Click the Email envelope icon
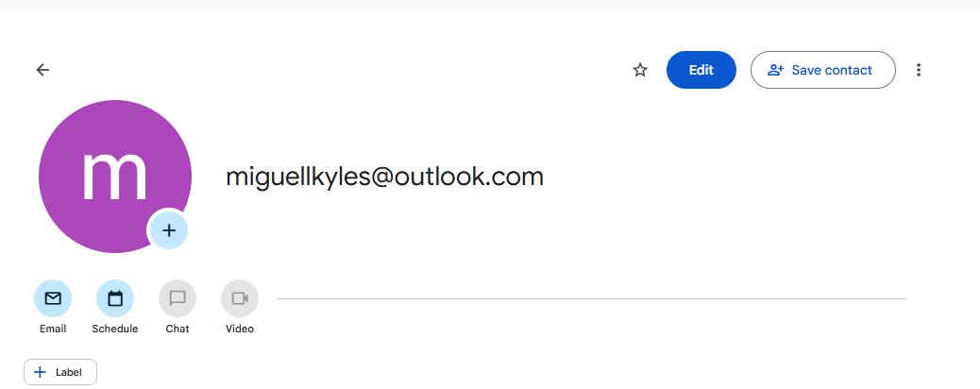This screenshot has width=980, height=389. tap(53, 298)
